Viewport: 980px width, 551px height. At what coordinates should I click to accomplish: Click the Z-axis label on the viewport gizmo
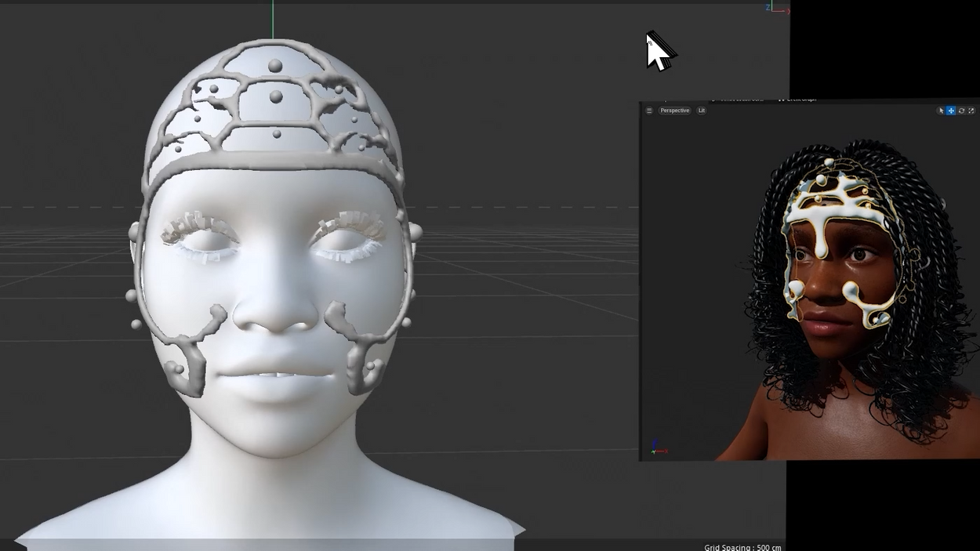767,6
